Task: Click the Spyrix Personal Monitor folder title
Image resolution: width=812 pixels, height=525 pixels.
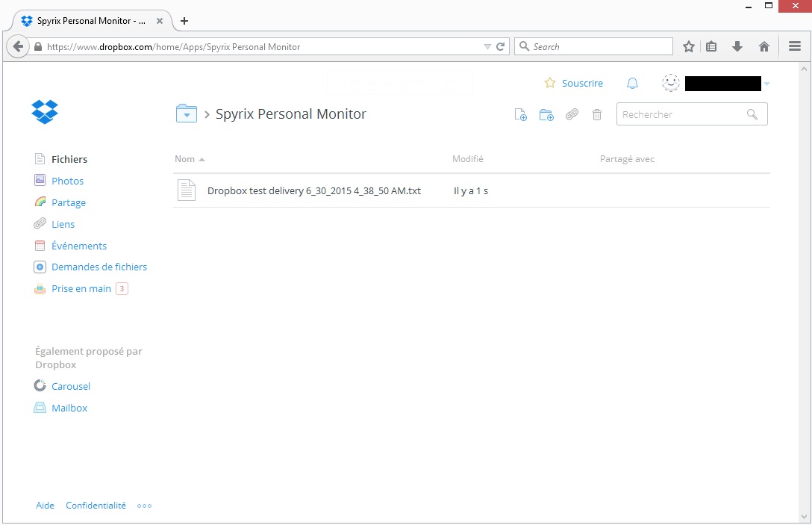Action: [290, 114]
